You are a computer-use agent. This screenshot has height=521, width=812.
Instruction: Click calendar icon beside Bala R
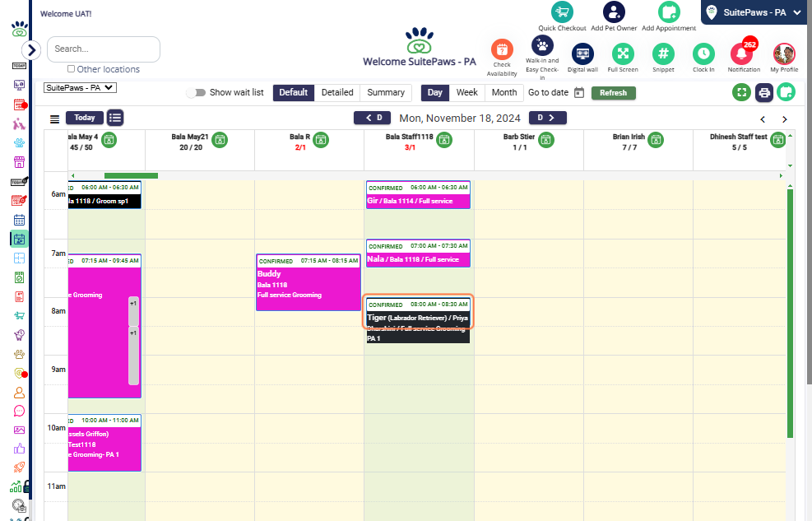tap(321, 140)
